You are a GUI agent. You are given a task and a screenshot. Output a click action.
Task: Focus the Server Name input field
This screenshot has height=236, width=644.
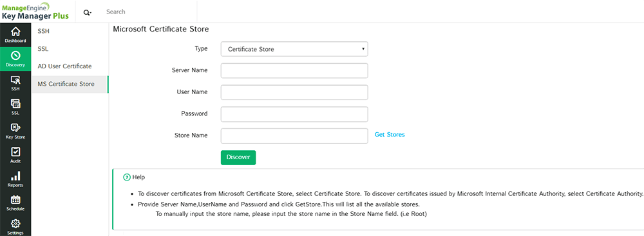coord(294,70)
